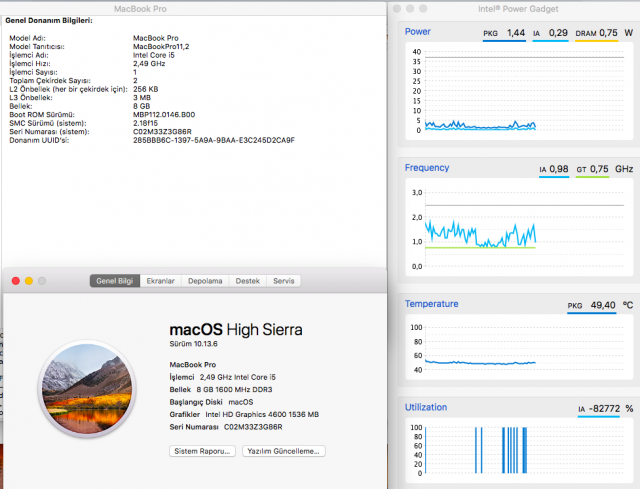Close the About This Mac window

[15, 281]
